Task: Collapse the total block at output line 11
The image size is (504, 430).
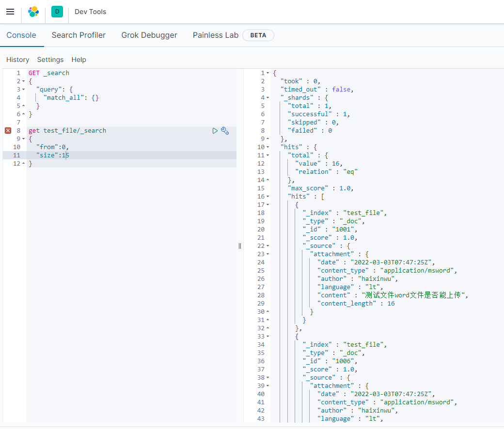Action: [268, 155]
